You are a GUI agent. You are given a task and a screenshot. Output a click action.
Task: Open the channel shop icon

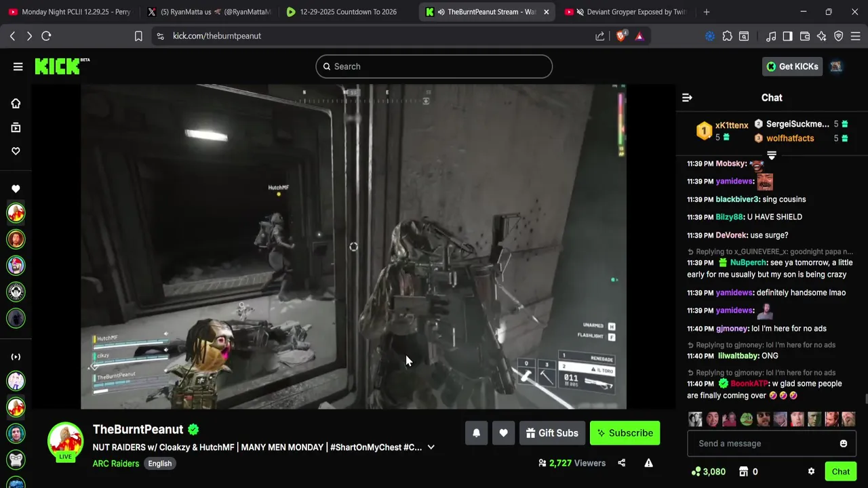point(743,472)
